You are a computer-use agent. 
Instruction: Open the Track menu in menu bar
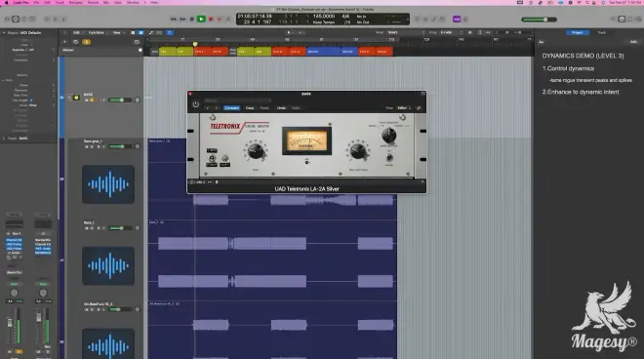coord(60,3)
